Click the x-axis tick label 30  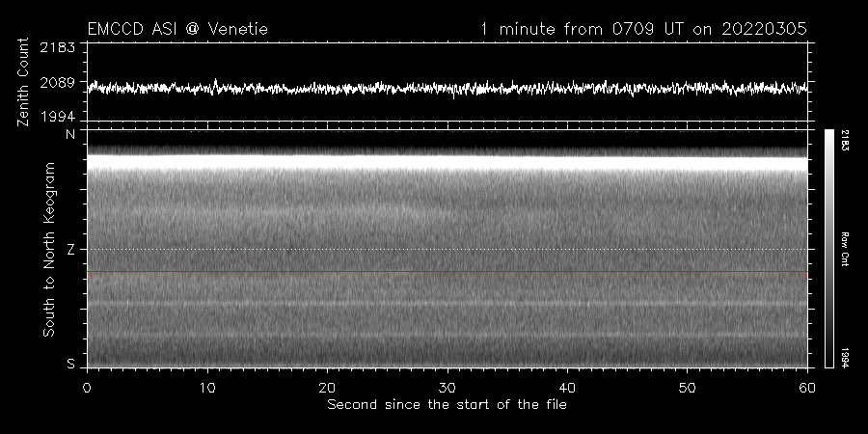pos(448,388)
